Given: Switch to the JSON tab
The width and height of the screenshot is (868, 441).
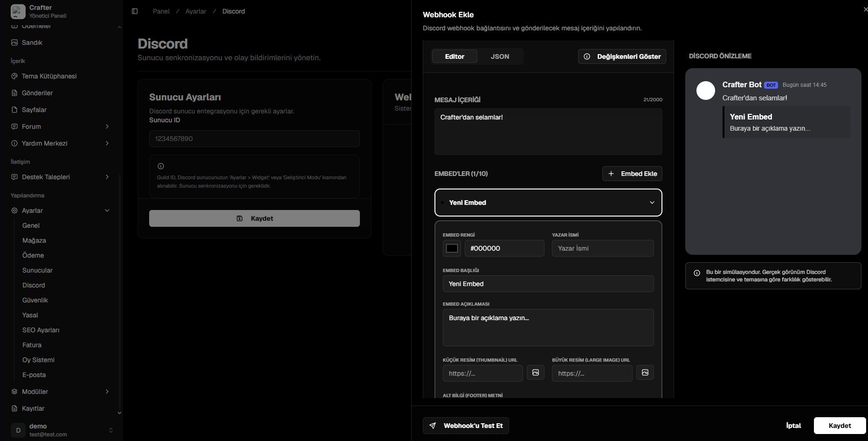Looking at the screenshot, I should coord(500,56).
